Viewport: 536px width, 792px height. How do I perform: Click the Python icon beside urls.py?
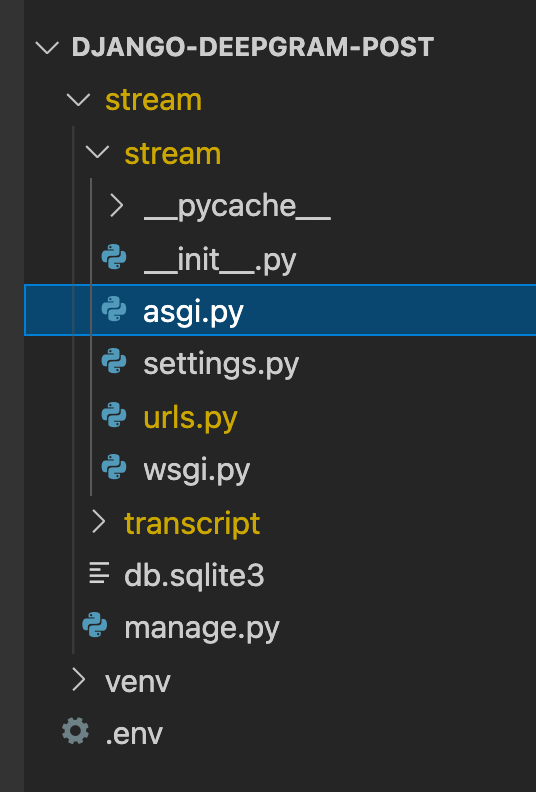(x=114, y=415)
